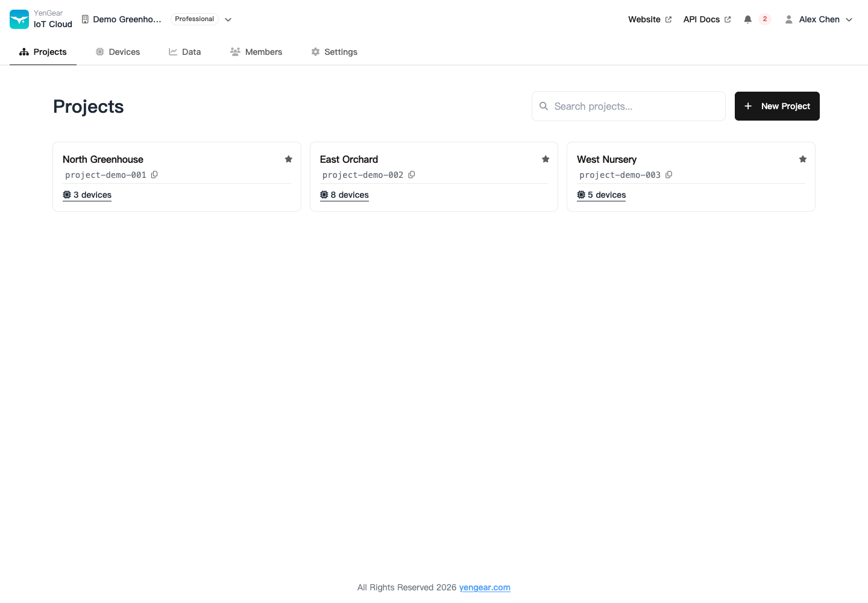Open the Devices tab
Image resolution: width=868 pixels, height=603 pixels.
(118, 52)
